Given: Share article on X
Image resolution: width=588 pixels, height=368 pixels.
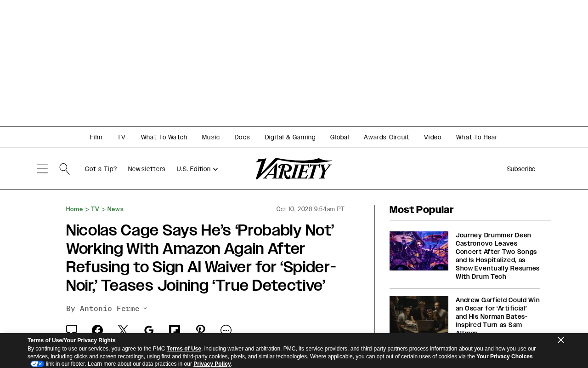Looking at the screenshot, I should tap(123, 330).
